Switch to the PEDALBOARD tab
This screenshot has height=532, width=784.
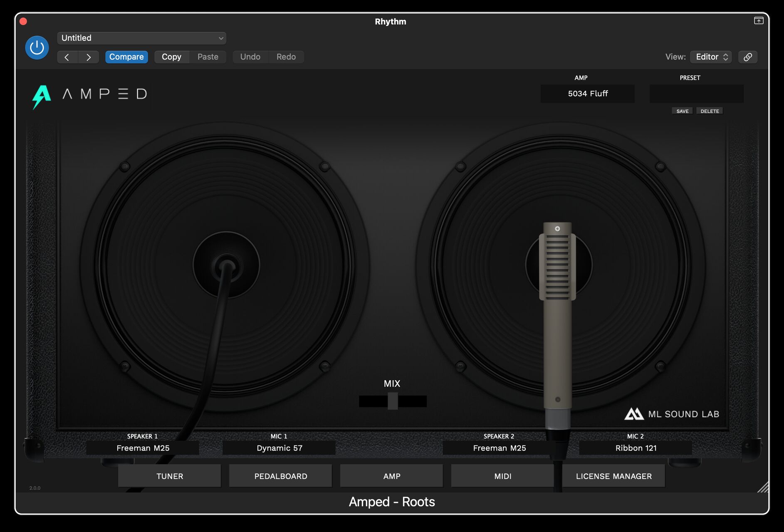point(281,476)
